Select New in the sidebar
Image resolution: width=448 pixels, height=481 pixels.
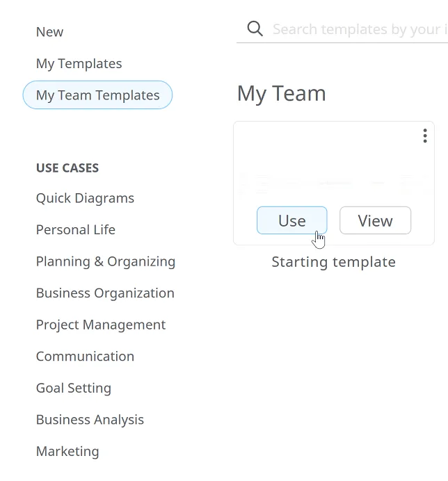pos(49,32)
